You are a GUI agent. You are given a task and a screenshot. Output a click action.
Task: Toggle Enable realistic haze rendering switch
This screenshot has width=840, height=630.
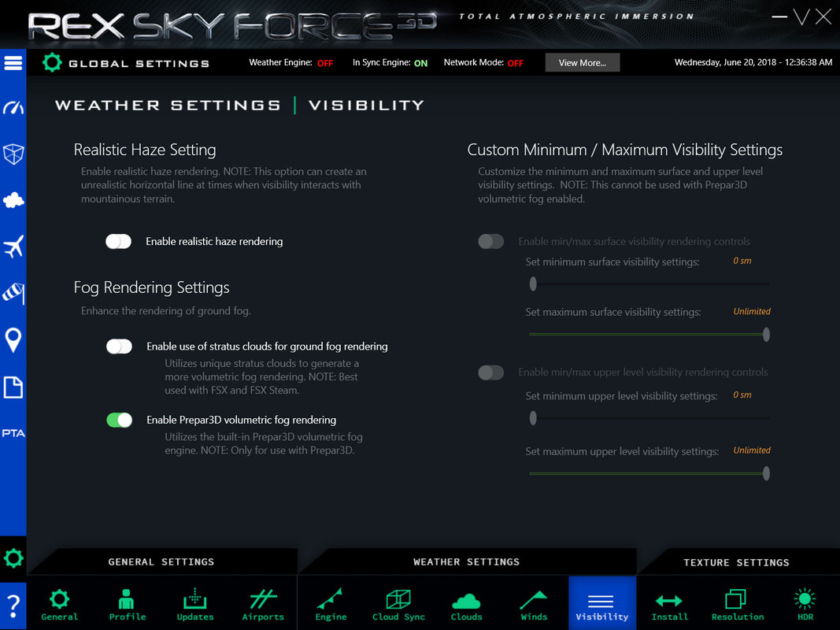[x=118, y=242]
